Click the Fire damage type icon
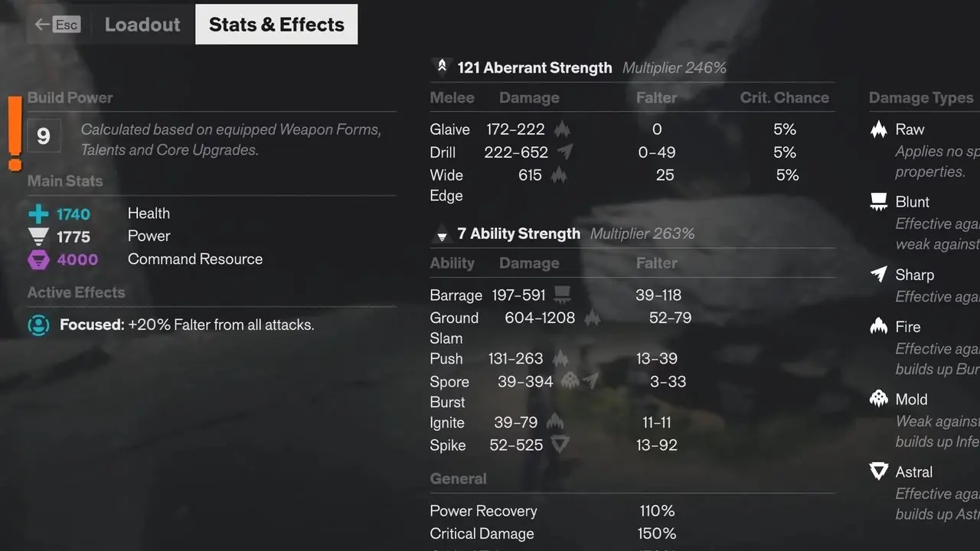The width and height of the screenshot is (980, 551). (879, 326)
